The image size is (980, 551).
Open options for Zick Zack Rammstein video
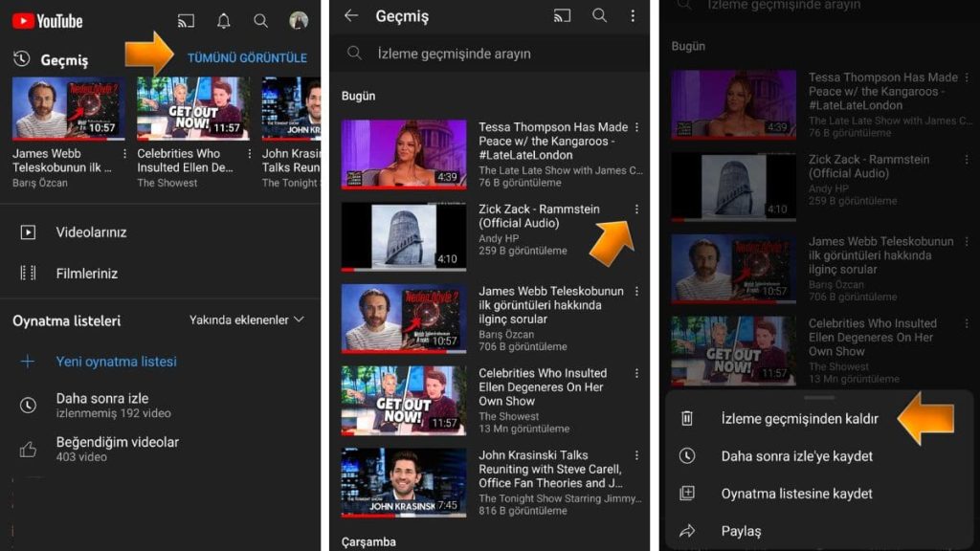(636, 209)
